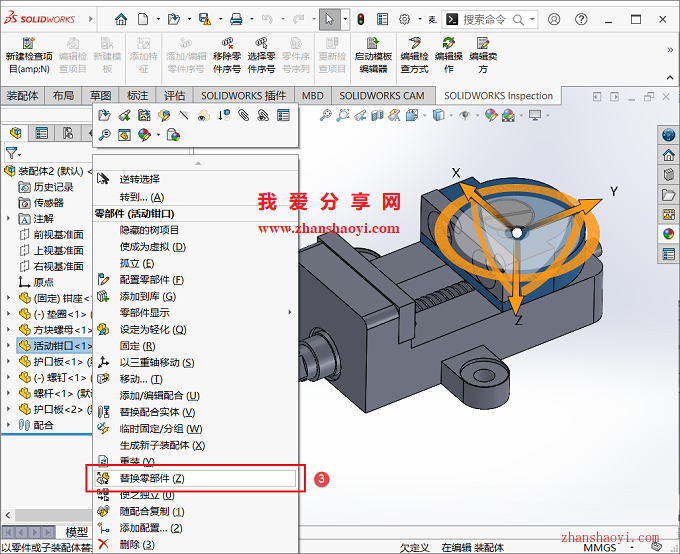Choose 随配合复制 (1) menu item

point(195,511)
